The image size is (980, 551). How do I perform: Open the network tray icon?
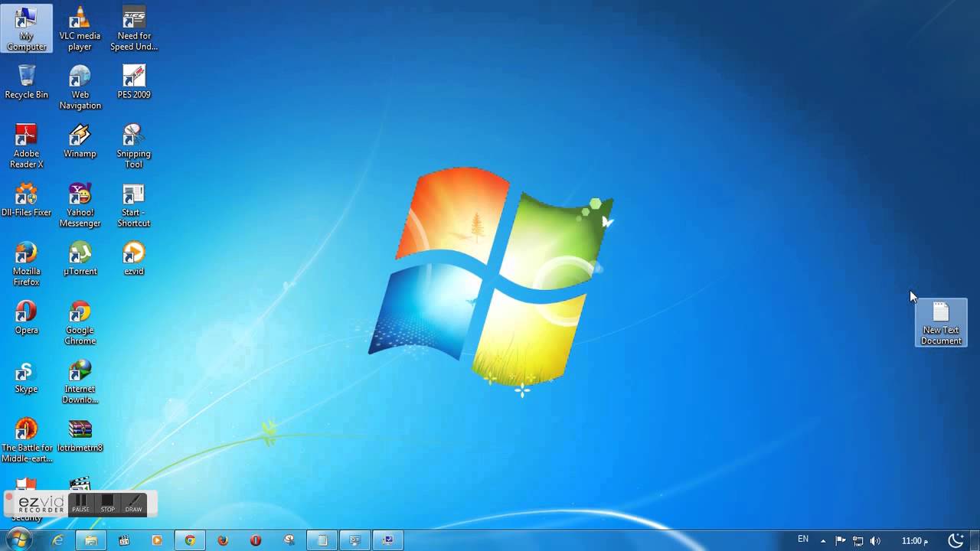[x=857, y=541]
